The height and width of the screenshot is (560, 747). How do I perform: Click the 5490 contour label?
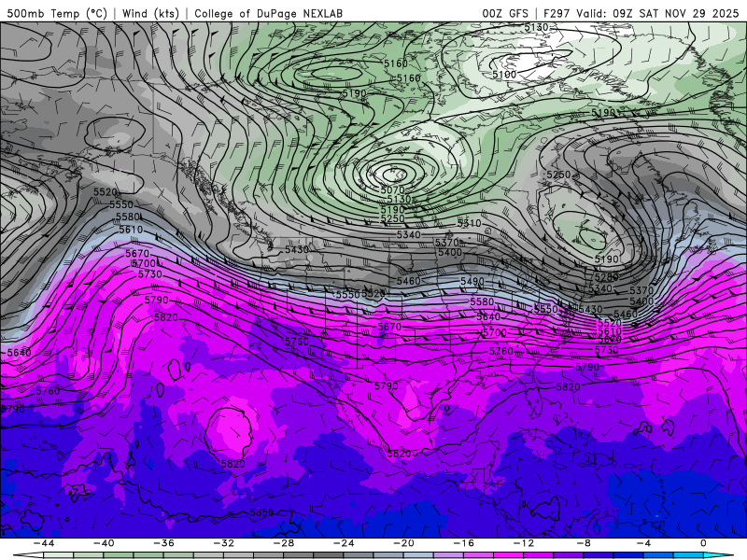click(472, 282)
